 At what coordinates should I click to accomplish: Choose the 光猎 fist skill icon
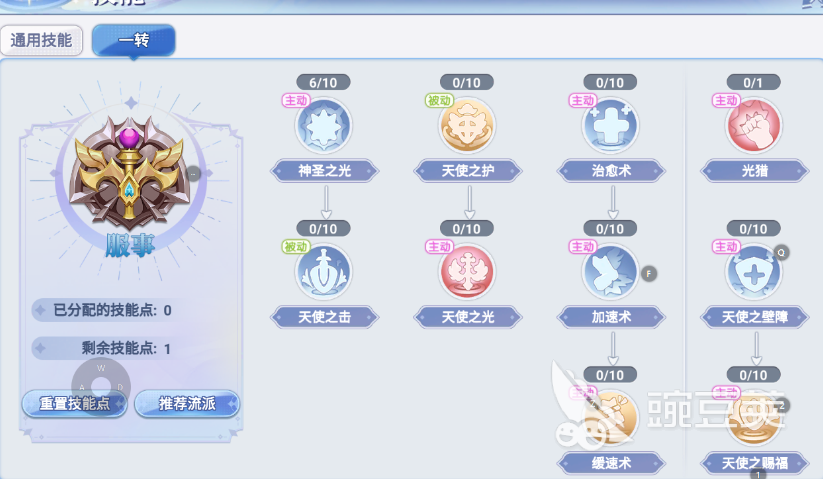(x=753, y=126)
